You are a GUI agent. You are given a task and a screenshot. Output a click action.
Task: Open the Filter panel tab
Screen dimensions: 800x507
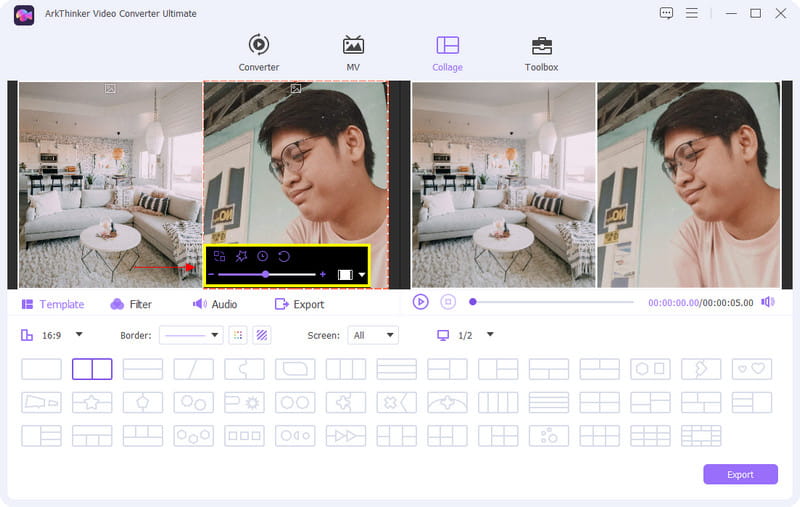click(x=131, y=305)
